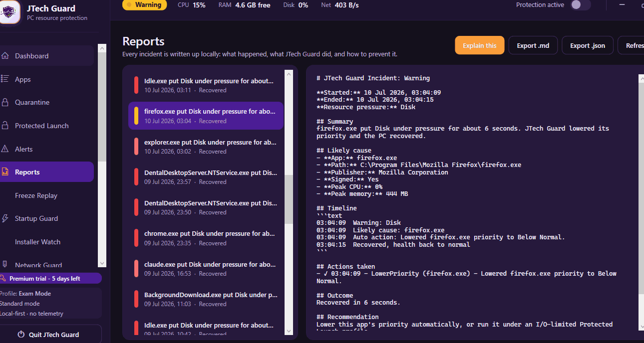
Task: Click the Warning status badge
Action: coord(144,5)
